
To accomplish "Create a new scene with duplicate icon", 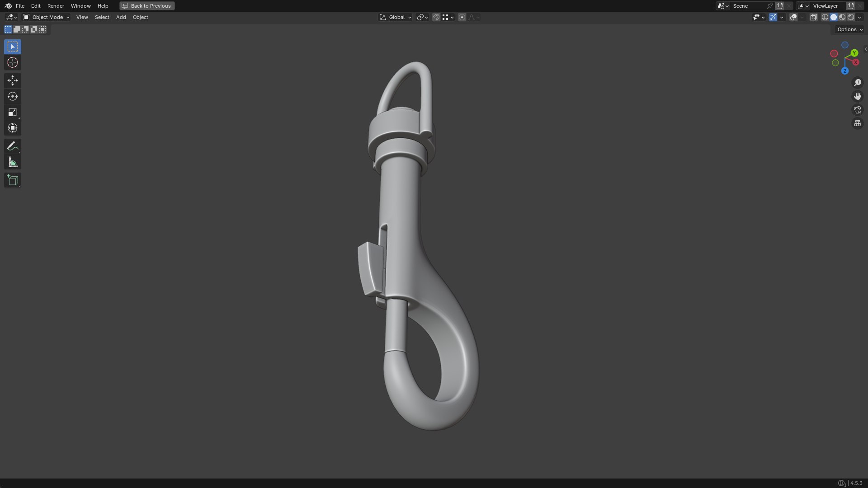I will (x=780, y=6).
